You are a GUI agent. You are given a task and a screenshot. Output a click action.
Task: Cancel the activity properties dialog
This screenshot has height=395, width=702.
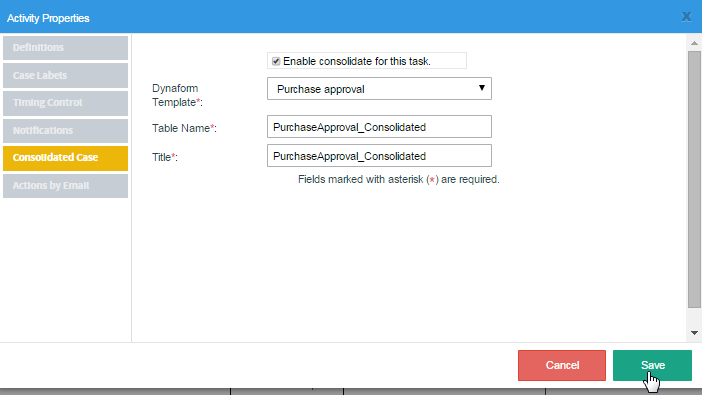pyautogui.click(x=562, y=365)
